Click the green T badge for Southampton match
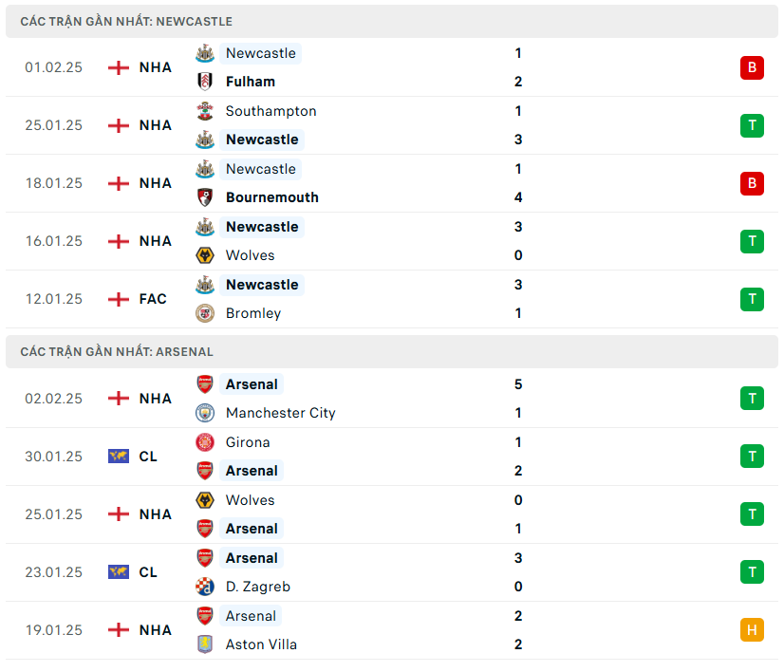The height and width of the screenshot is (672, 784). [x=752, y=125]
